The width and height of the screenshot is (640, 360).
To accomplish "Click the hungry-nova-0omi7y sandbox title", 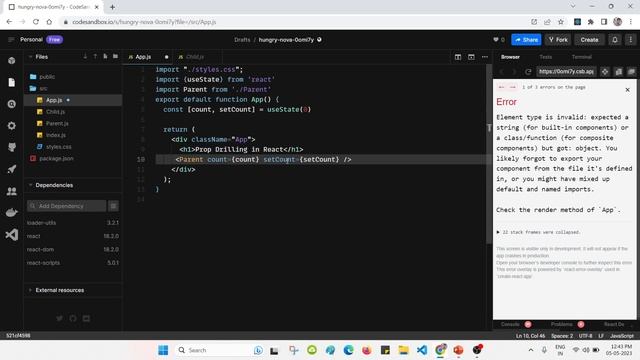I will pos(286,40).
